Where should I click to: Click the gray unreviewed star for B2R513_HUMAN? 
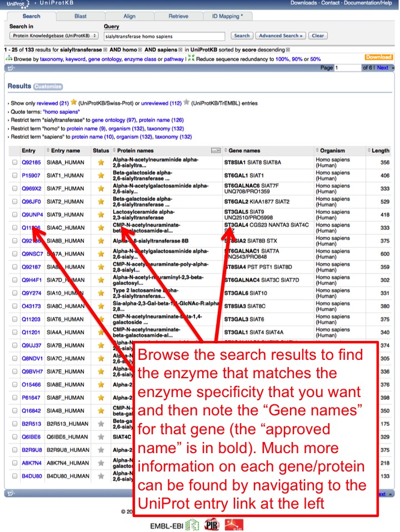click(101, 424)
